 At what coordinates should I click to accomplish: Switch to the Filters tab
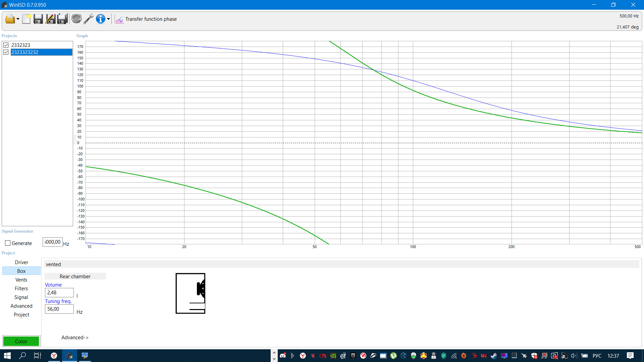21,288
